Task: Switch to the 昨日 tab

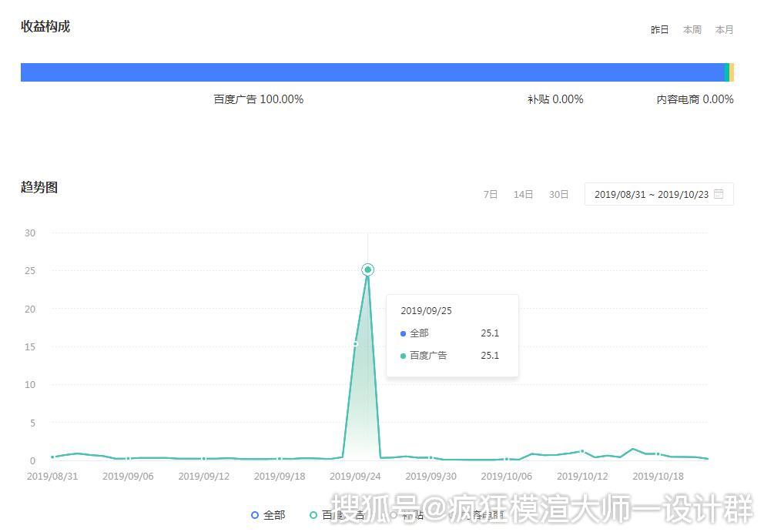Action: [658, 29]
